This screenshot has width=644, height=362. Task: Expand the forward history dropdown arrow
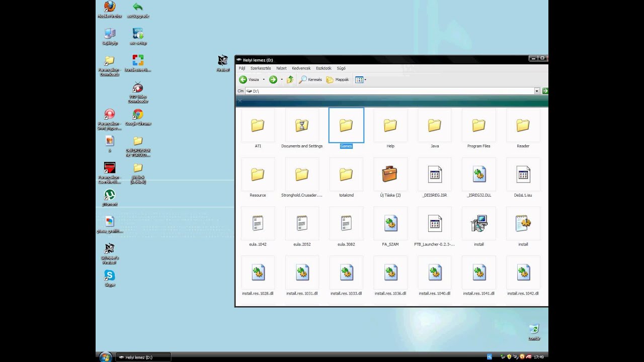(282, 79)
